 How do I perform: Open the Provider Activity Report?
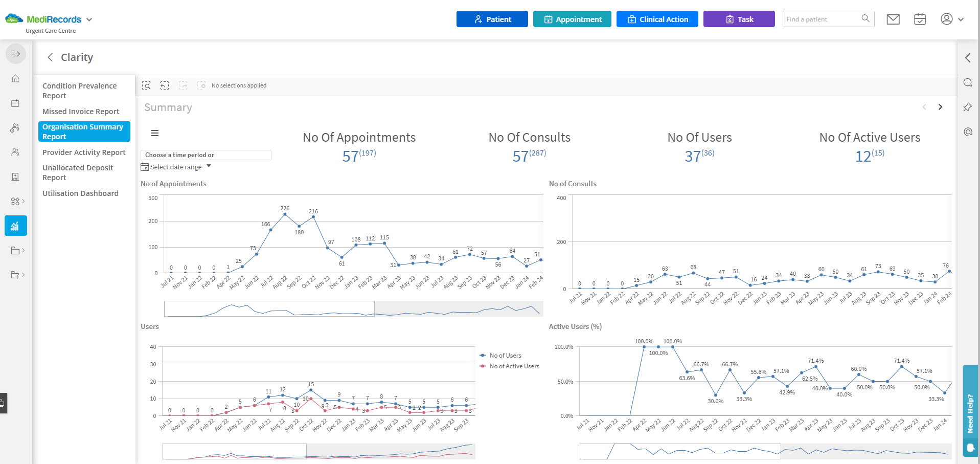tap(84, 152)
